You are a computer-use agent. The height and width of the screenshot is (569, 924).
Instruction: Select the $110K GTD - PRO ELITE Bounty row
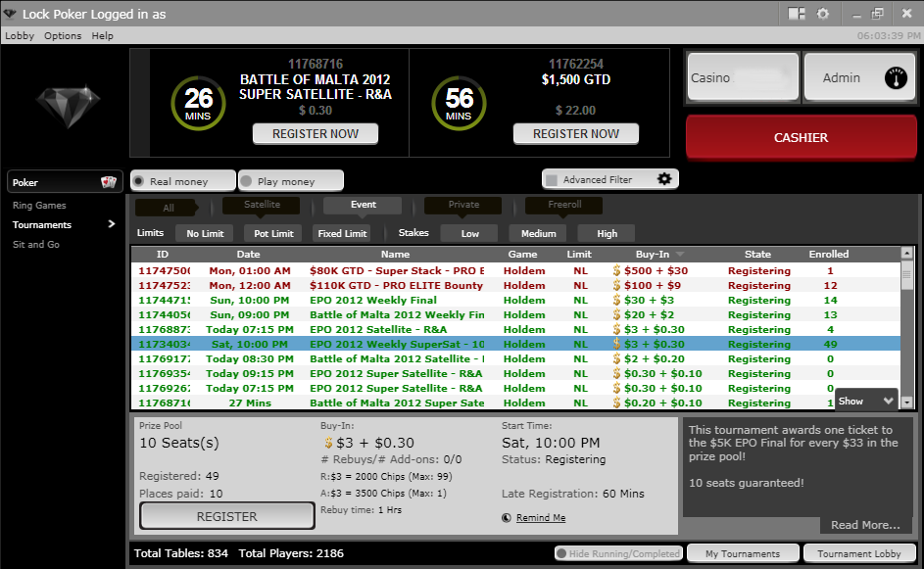515,285
